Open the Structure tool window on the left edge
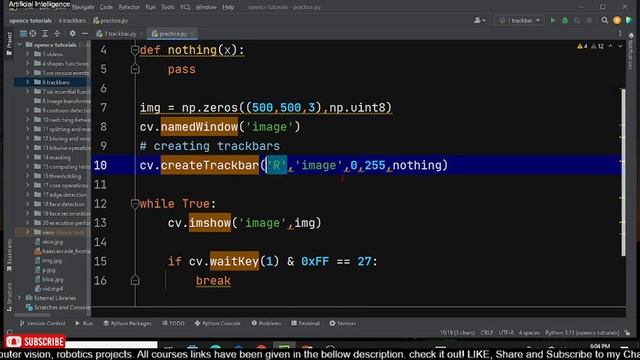Screen dimensions: 640x360 click(9, 297)
